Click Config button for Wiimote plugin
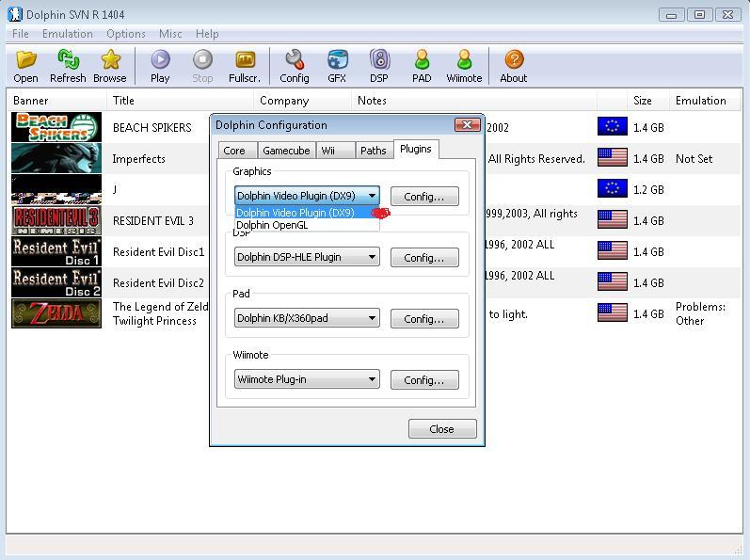The width and height of the screenshot is (750, 560). point(424,380)
